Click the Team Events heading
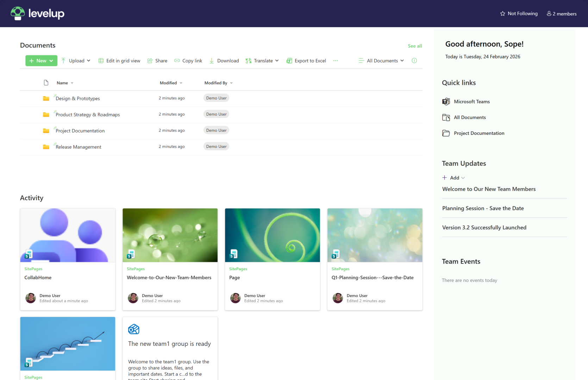The image size is (588, 380). 461,261
